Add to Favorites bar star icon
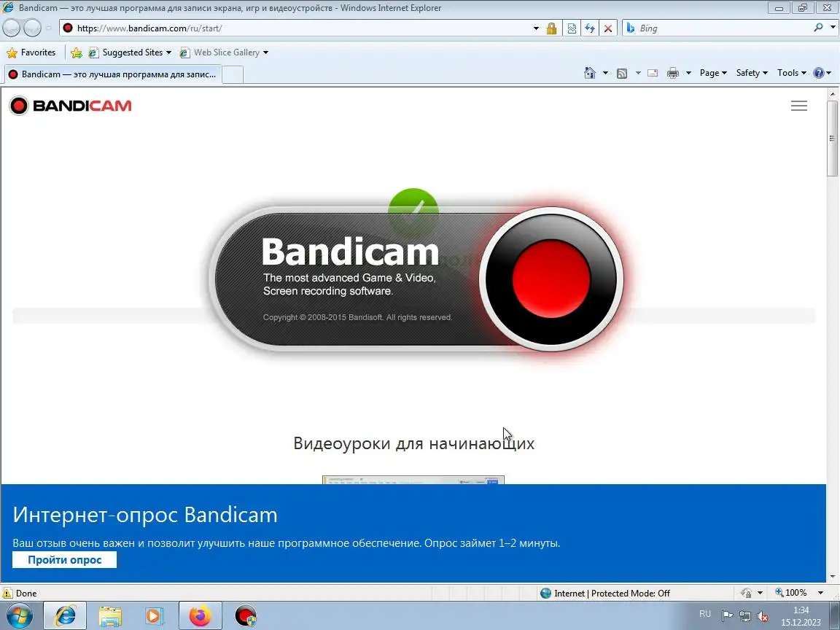 coord(77,52)
